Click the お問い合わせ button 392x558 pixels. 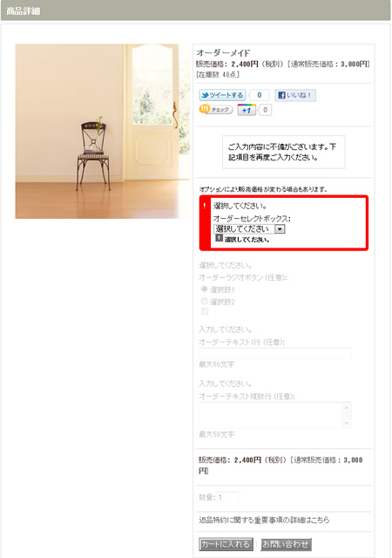286,544
